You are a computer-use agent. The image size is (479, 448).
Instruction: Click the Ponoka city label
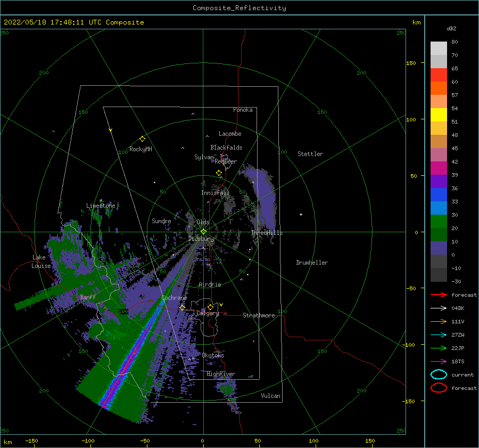[x=243, y=110]
